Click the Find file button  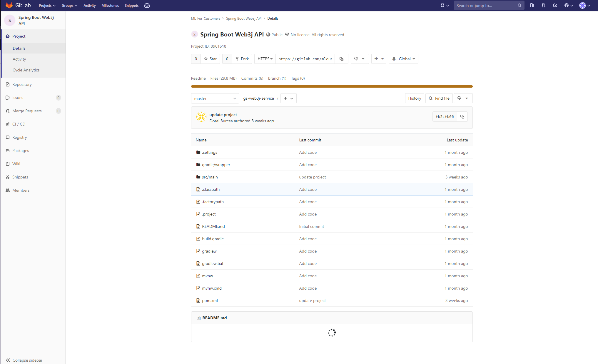coord(439,98)
